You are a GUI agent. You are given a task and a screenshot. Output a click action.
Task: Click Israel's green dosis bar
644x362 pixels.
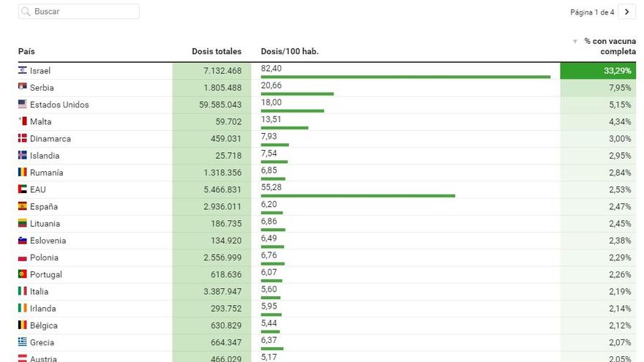click(x=405, y=76)
